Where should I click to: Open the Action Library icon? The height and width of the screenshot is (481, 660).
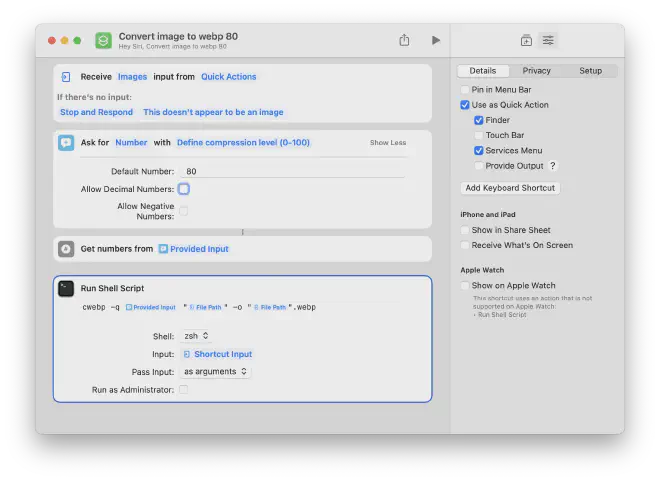click(x=526, y=40)
